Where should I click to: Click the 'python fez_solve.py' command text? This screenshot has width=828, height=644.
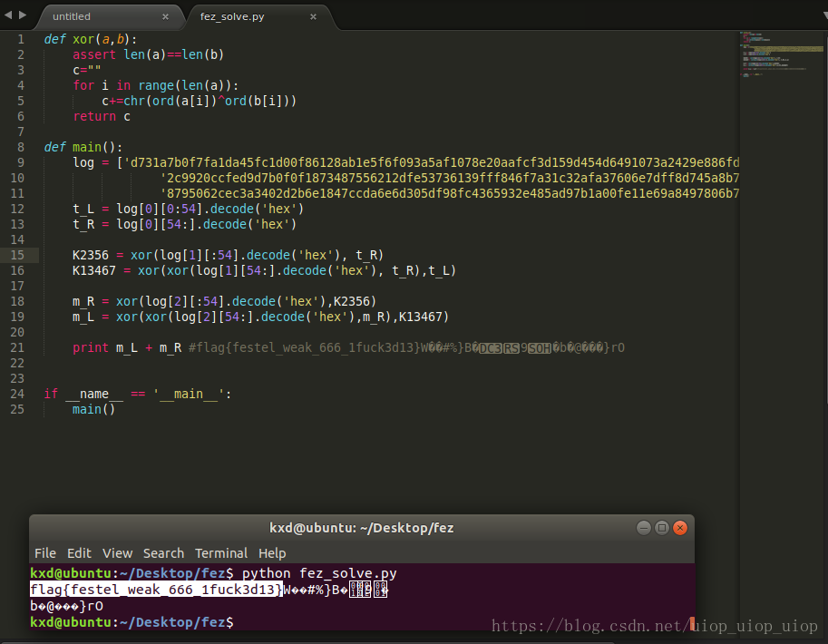[x=319, y=573]
